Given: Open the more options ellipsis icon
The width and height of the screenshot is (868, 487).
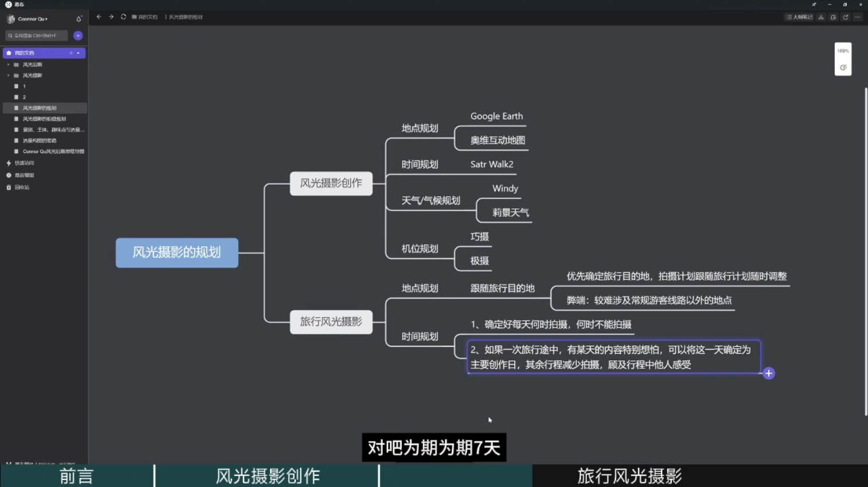Looking at the screenshot, I should [858, 17].
